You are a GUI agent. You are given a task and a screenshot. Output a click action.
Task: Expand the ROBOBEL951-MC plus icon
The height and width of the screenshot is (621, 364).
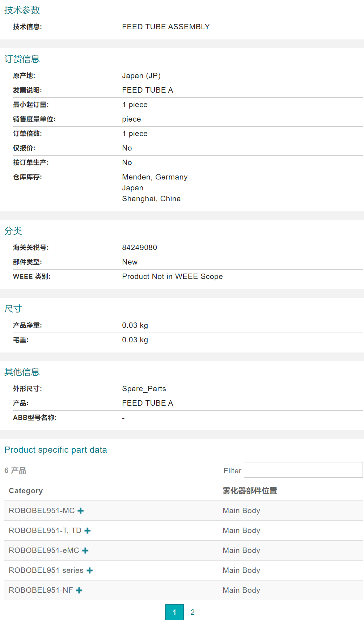(81, 511)
